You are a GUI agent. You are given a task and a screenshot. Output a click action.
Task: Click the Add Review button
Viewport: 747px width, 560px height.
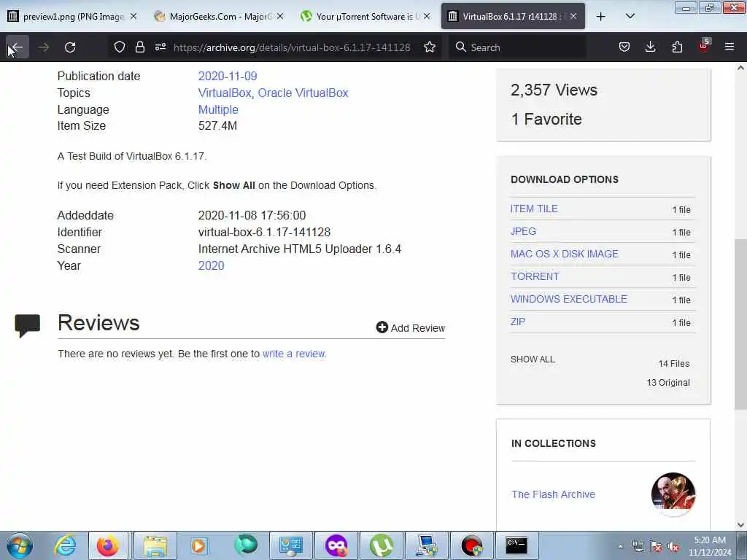coord(410,327)
